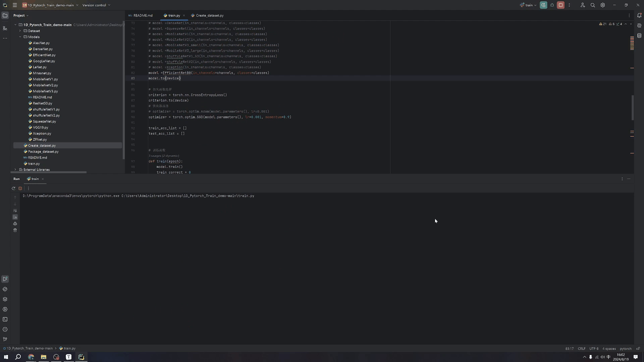This screenshot has width=644, height=362.
Task: Open the Python Packages tool window
Action: (x=5, y=299)
